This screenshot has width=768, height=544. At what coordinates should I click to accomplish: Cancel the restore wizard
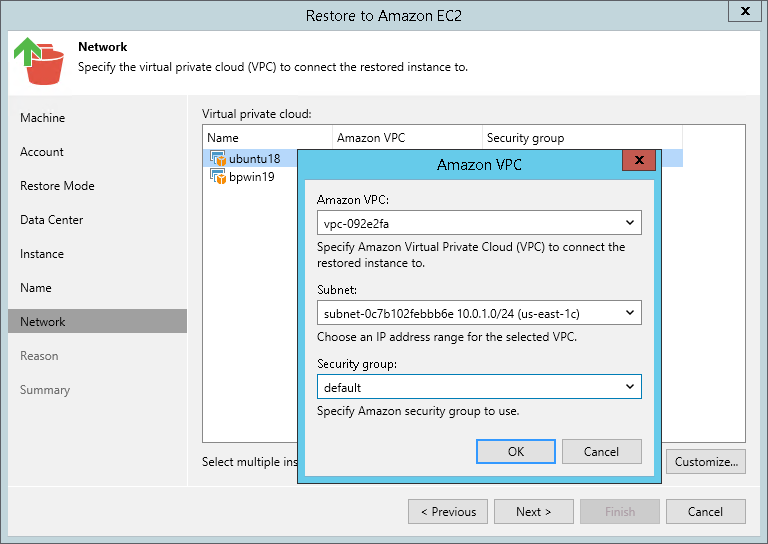tap(706, 512)
